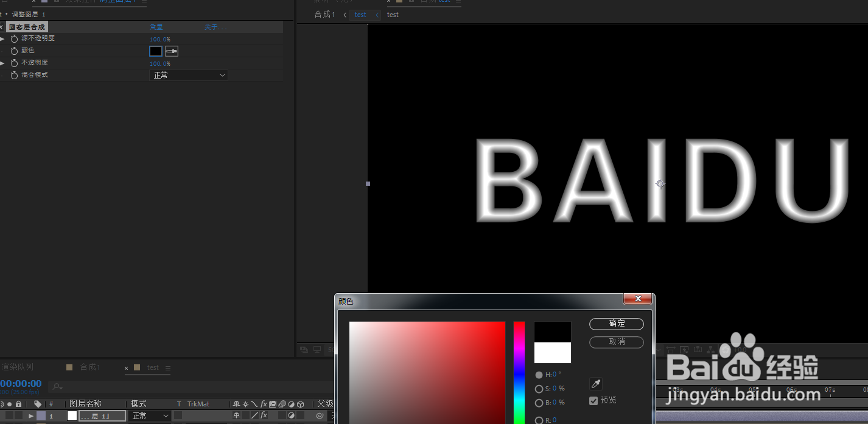The height and width of the screenshot is (424, 868).
Task: Toggle fx switch for layer 1
Action: click(x=264, y=415)
